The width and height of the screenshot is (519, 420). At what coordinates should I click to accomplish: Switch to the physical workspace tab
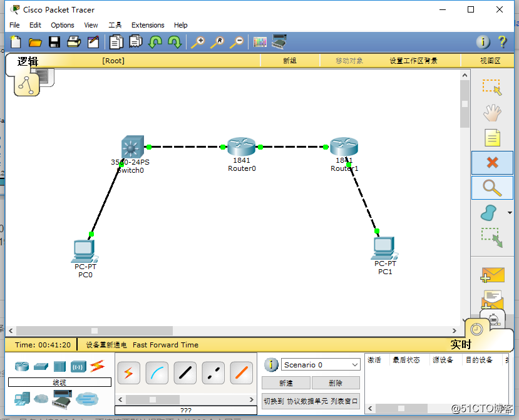tap(47, 77)
